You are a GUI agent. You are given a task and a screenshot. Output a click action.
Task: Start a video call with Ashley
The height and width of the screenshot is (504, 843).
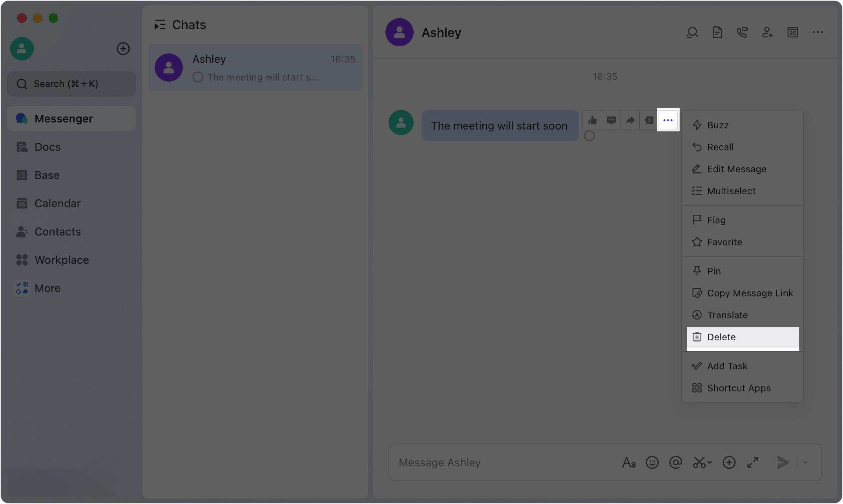(743, 32)
